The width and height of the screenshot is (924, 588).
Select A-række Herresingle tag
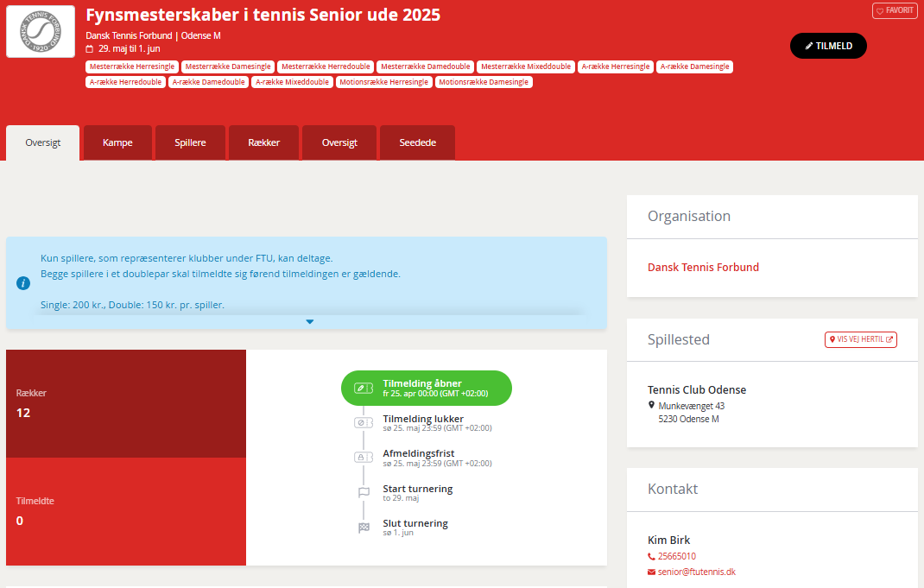[615, 66]
